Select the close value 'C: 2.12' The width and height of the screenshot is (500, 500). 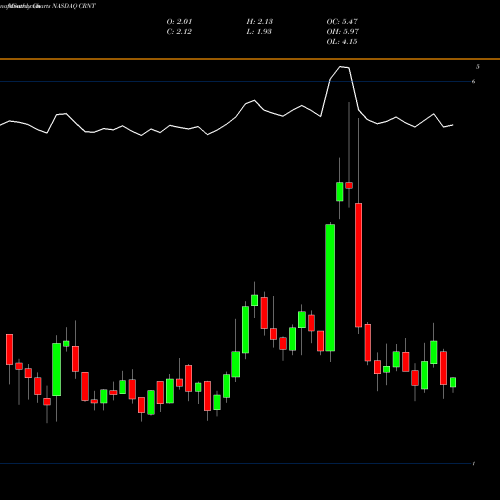tap(179, 32)
